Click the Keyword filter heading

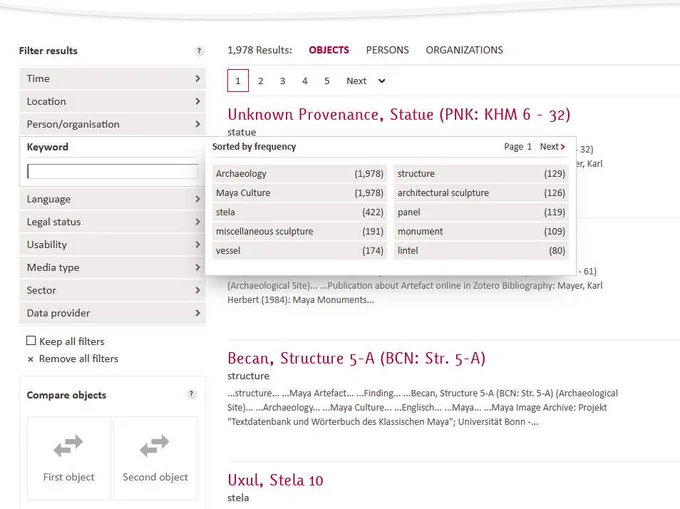pyautogui.click(x=47, y=147)
